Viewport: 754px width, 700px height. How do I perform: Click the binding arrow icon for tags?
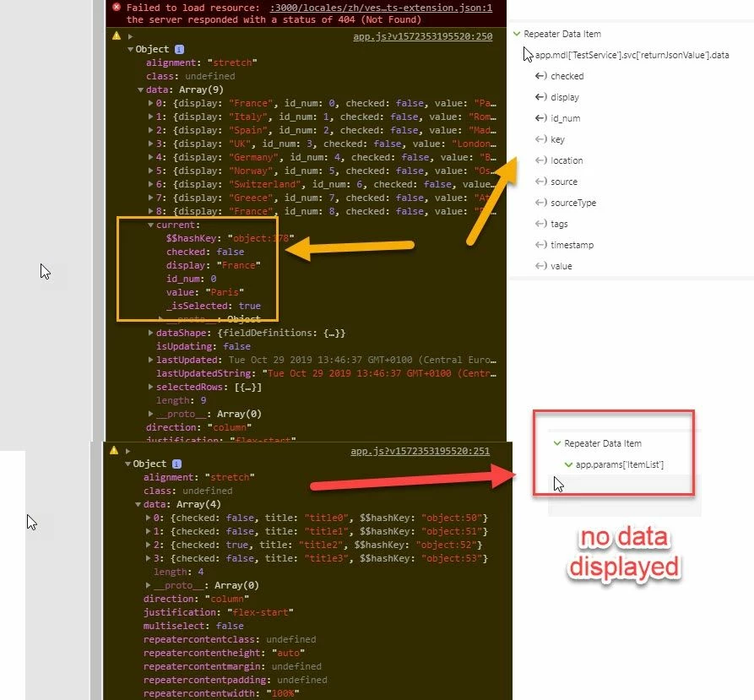point(541,224)
